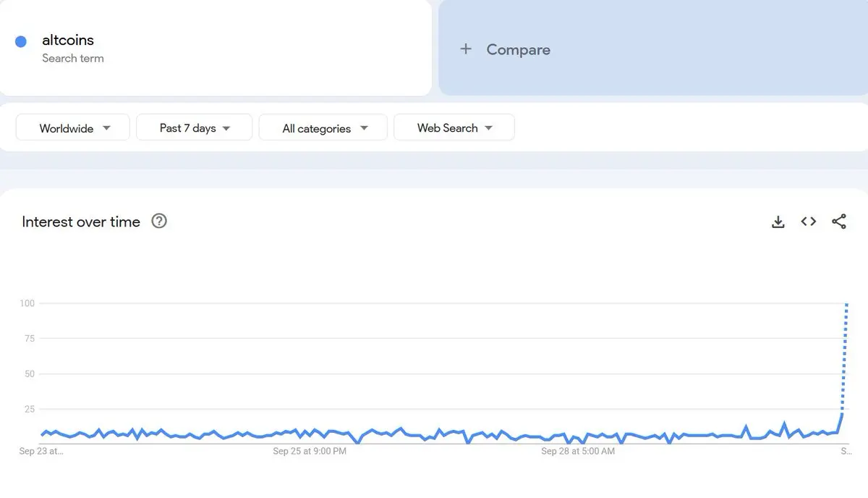The width and height of the screenshot is (868, 498).
Task: Click the Interest over time heading
Action: point(81,222)
